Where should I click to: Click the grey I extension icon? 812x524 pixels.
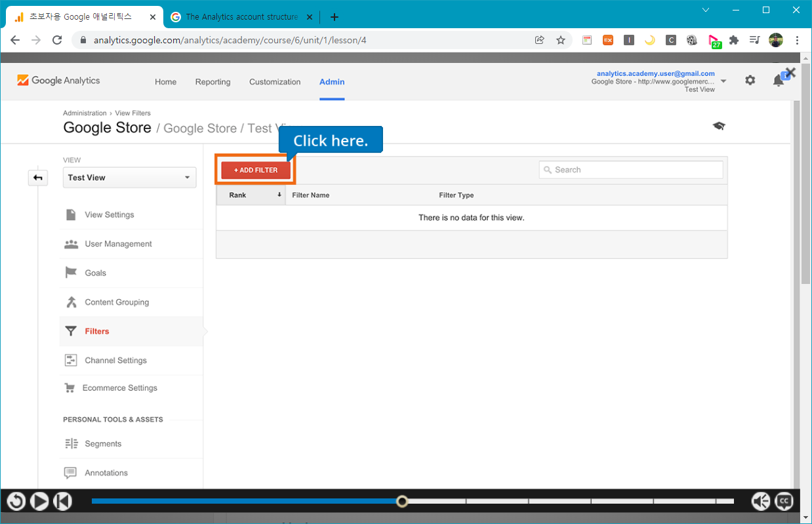point(629,40)
